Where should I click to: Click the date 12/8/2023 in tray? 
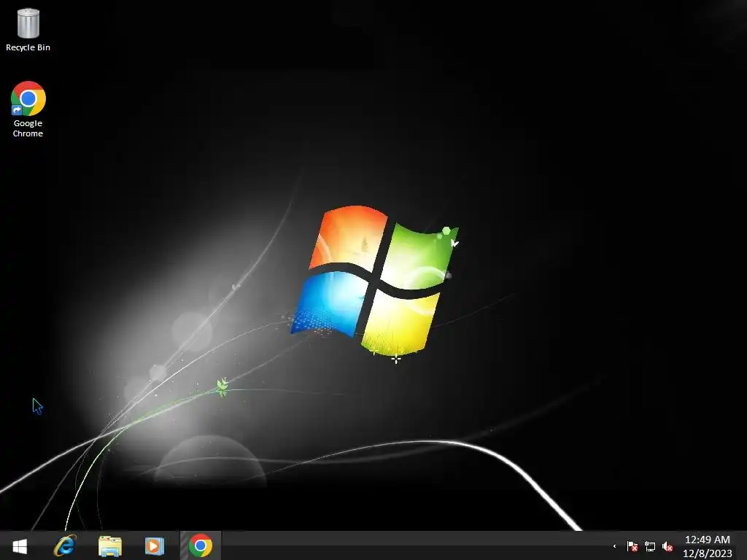(x=707, y=553)
